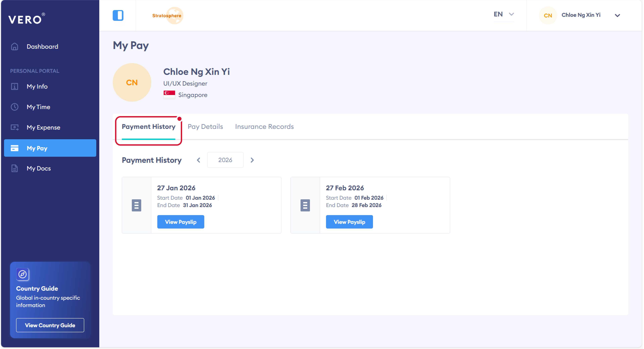The width and height of the screenshot is (644, 349).
Task: Open the My Expense sidebar item
Action: coord(43,128)
